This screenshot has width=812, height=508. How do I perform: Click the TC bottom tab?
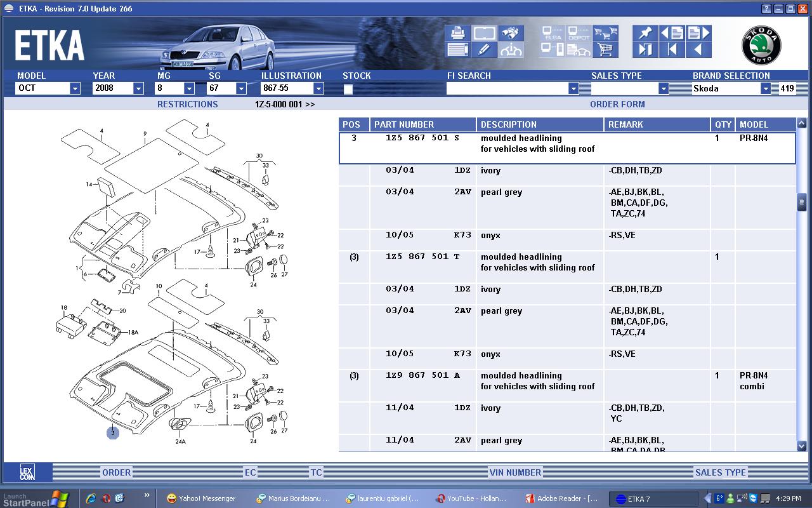tap(316, 472)
